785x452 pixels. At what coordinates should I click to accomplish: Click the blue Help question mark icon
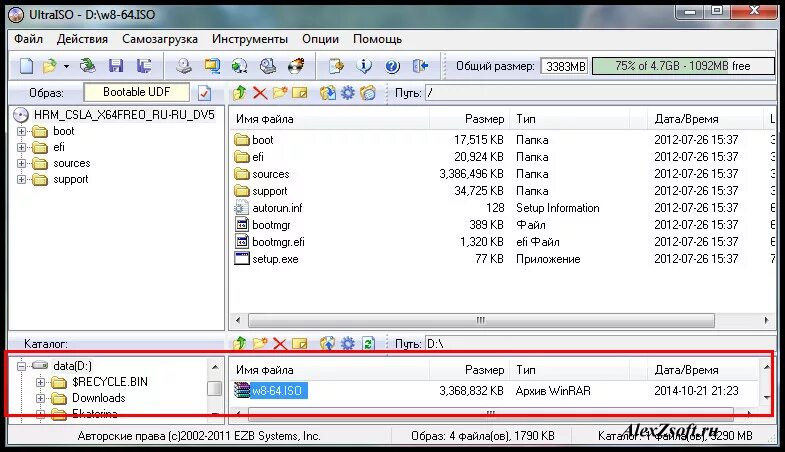tap(392, 66)
